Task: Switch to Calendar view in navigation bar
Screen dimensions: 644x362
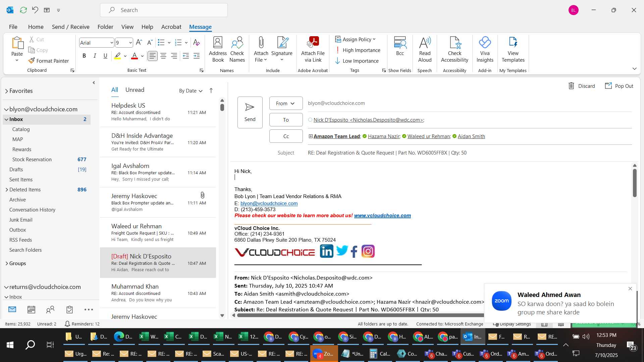Action: pyautogui.click(x=31, y=310)
